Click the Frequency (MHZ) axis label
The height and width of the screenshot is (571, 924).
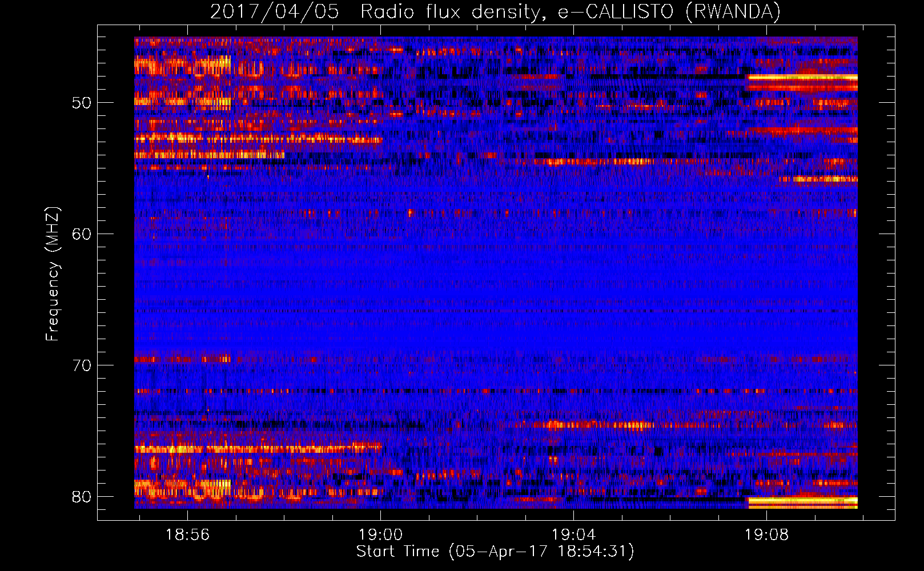[53, 274]
